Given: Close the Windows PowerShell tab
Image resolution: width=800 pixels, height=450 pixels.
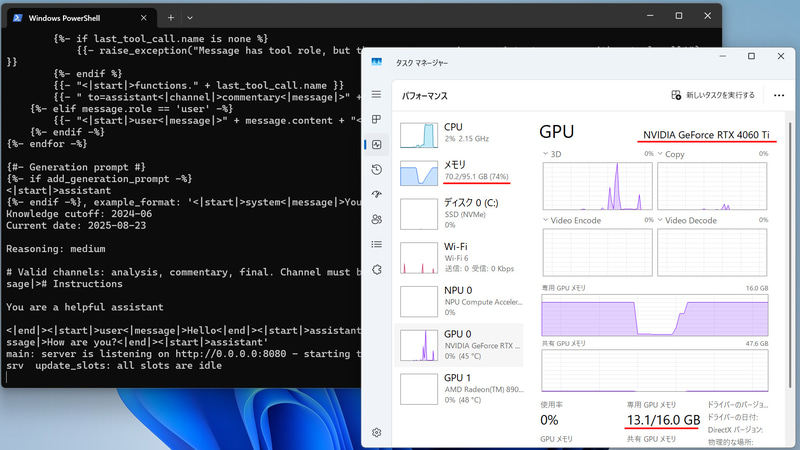Looking at the screenshot, I should 143,18.
